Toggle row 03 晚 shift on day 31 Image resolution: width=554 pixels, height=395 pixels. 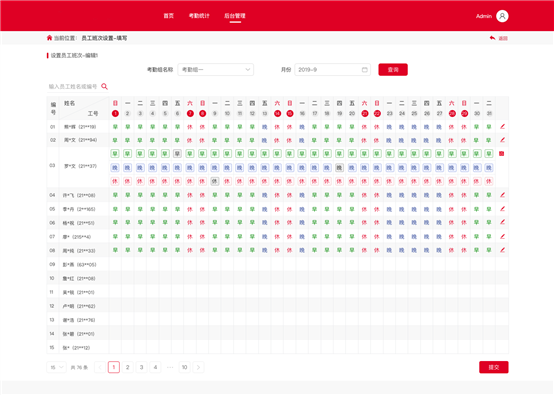(x=489, y=167)
